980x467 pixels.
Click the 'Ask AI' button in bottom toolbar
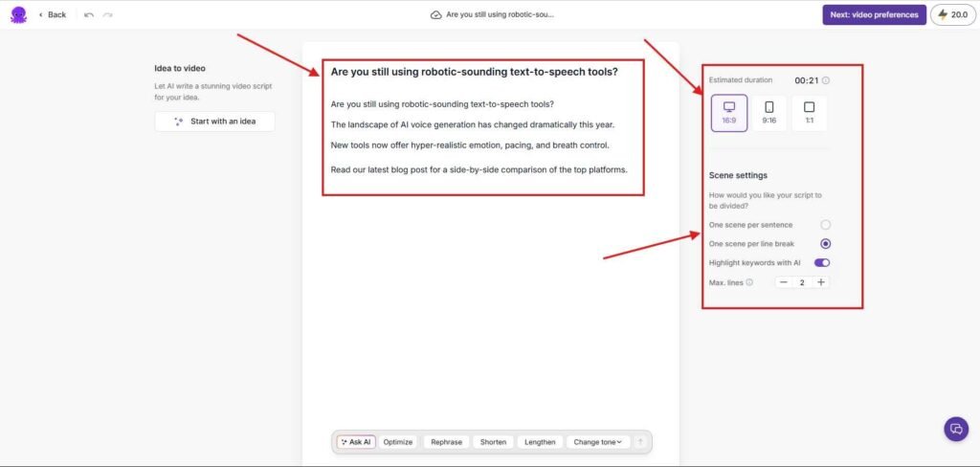(x=356, y=442)
